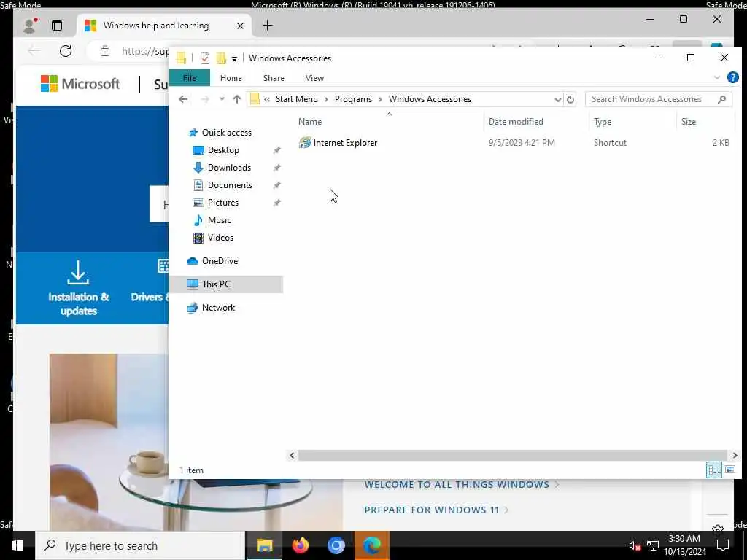Select Pictures in the navigation pane
The image size is (747, 560).
(215, 203)
